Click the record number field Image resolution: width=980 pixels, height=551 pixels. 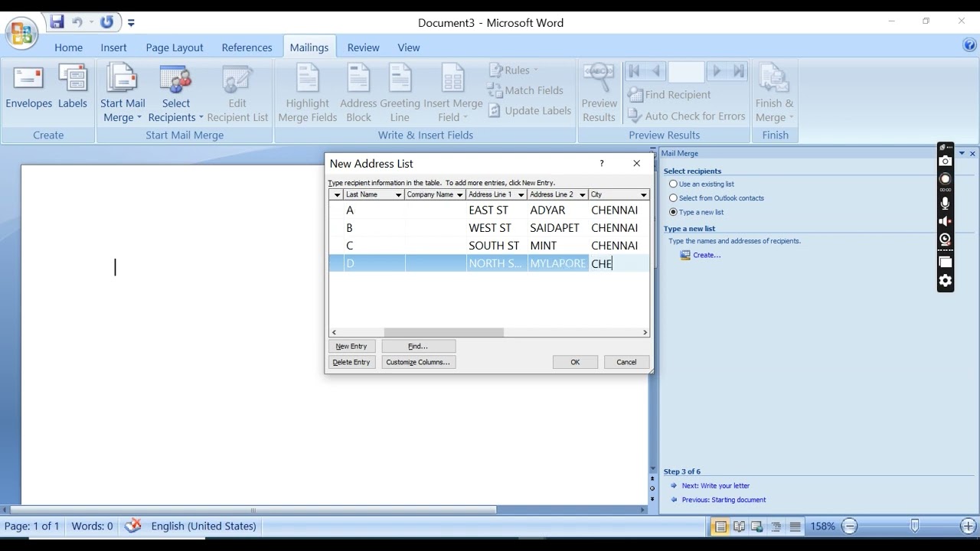686,71
